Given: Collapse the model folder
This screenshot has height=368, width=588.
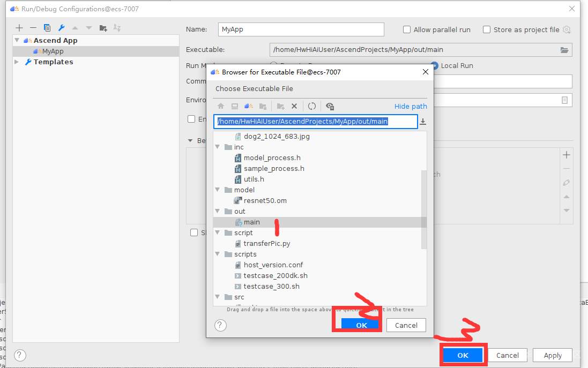Looking at the screenshot, I should [x=218, y=190].
